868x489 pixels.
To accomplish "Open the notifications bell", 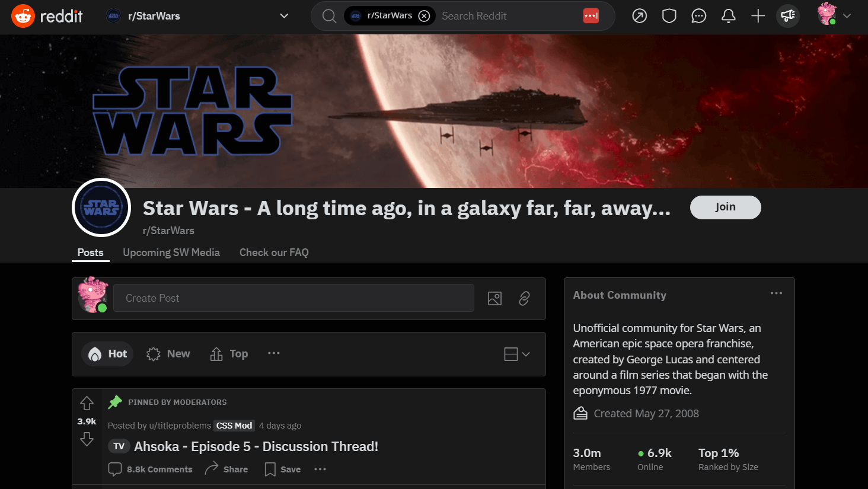I will coord(728,16).
